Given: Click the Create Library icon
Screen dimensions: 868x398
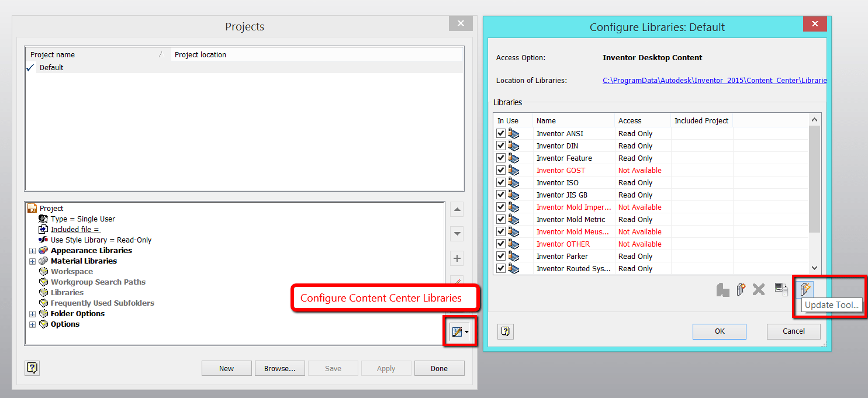Looking at the screenshot, I should pyautogui.click(x=741, y=289).
